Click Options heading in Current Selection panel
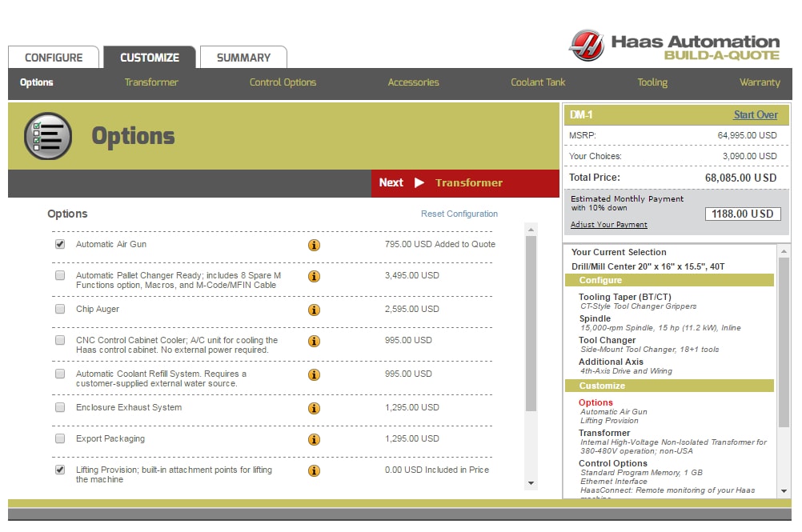 595,402
